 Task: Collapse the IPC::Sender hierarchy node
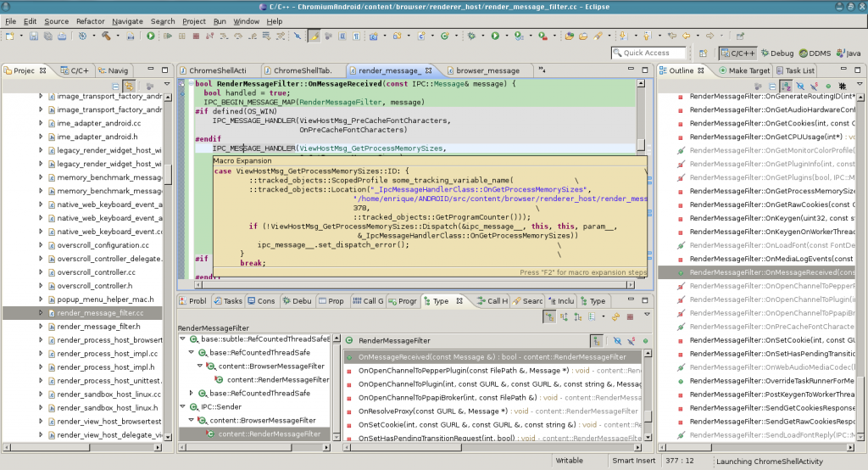pos(183,407)
